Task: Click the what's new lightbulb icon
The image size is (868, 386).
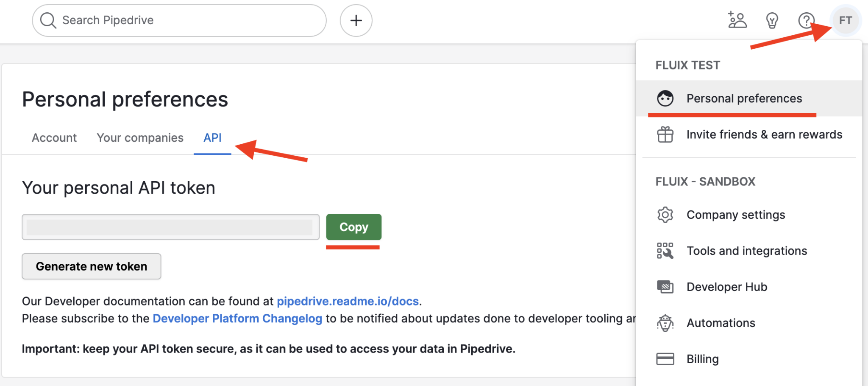Action: [x=772, y=20]
